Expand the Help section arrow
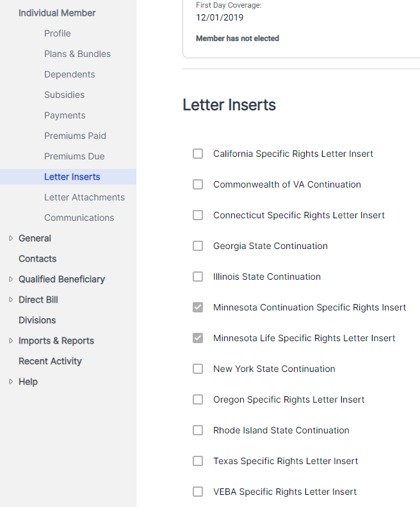The height and width of the screenshot is (507, 420). pyautogui.click(x=11, y=382)
